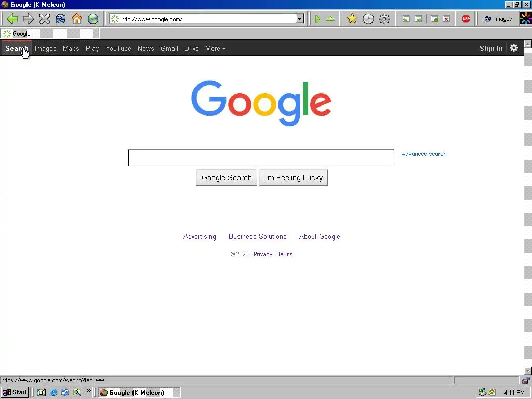Viewport: 532px width, 399px height.
Task: Click the green Up triangle icon
Action: point(330,19)
